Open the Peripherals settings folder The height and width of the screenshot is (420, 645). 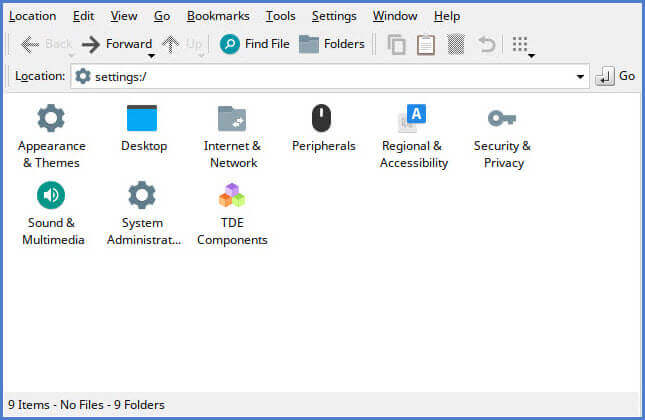tap(323, 128)
